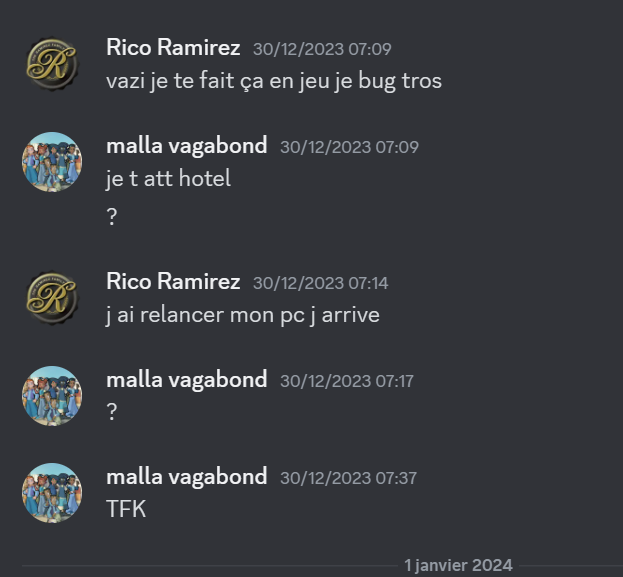This screenshot has height=577, width=623.
Task: Click timestamp 30/12/2023 07:37
Action: [348, 478]
